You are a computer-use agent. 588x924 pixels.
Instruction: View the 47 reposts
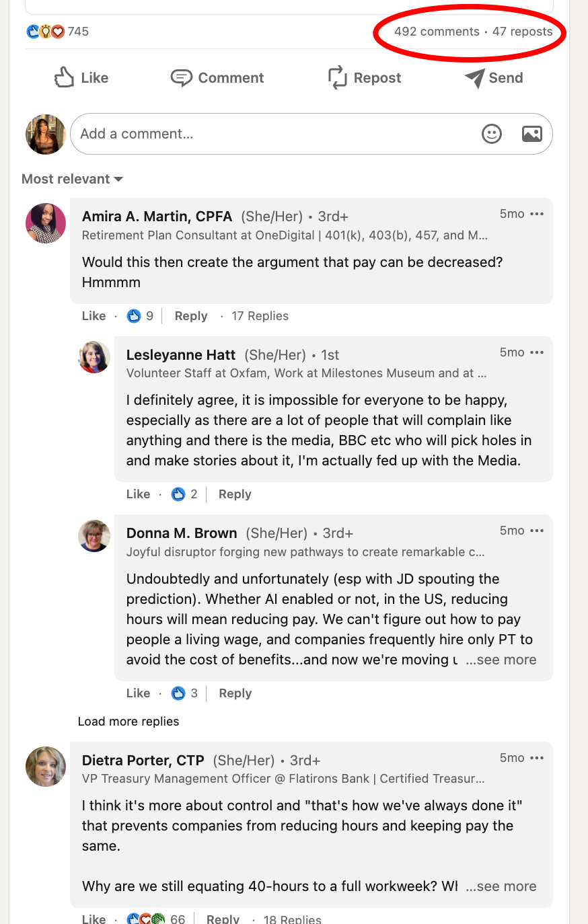522,32
